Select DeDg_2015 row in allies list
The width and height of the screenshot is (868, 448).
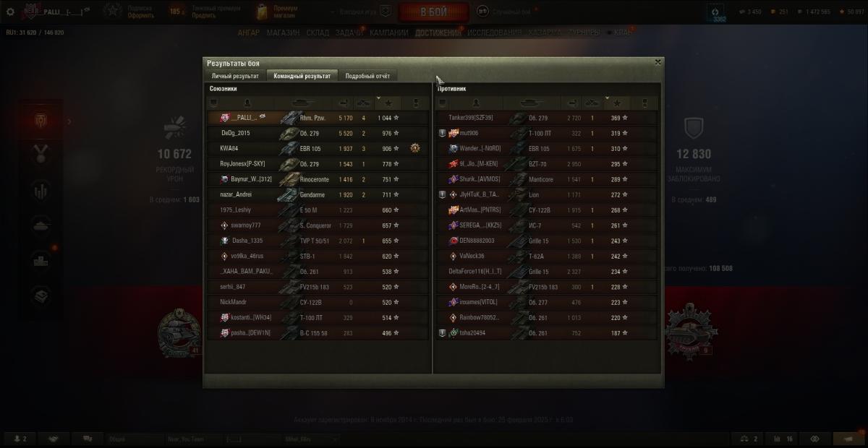coord(318,133)
